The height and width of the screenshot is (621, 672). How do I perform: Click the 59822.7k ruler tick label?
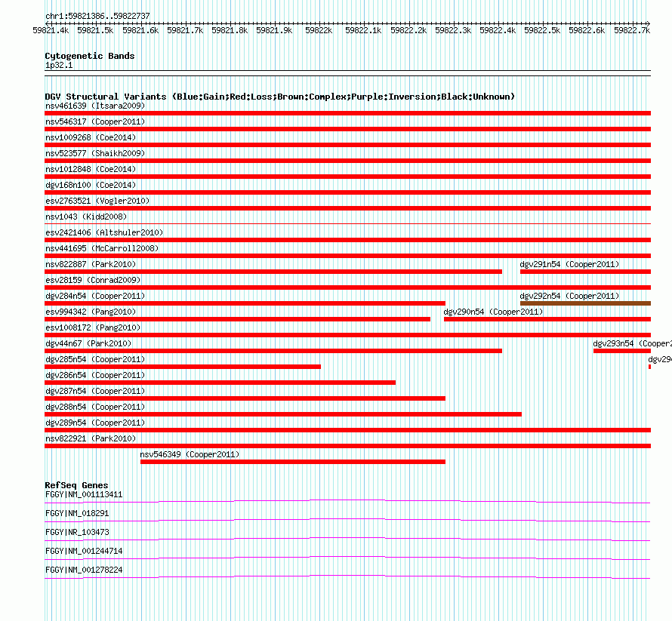[632, 30]
